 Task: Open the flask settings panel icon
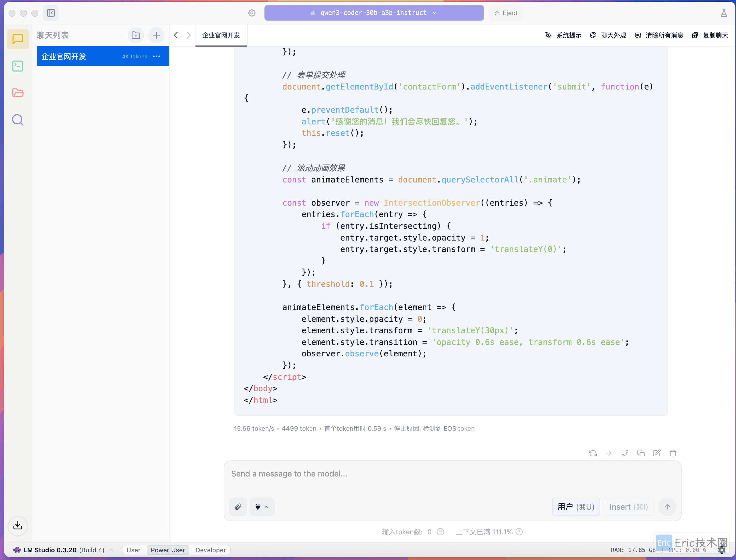[724, 13]
